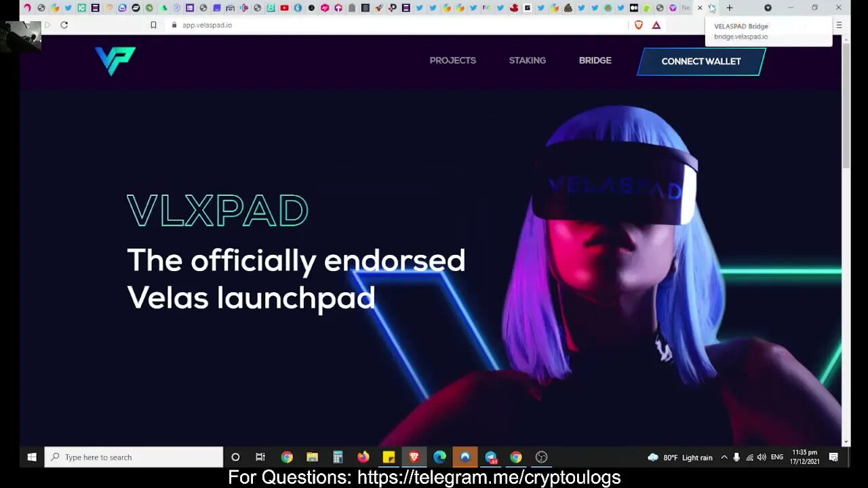
Task: Open the clock showing 11:35 pm
Action: point(804,457)
